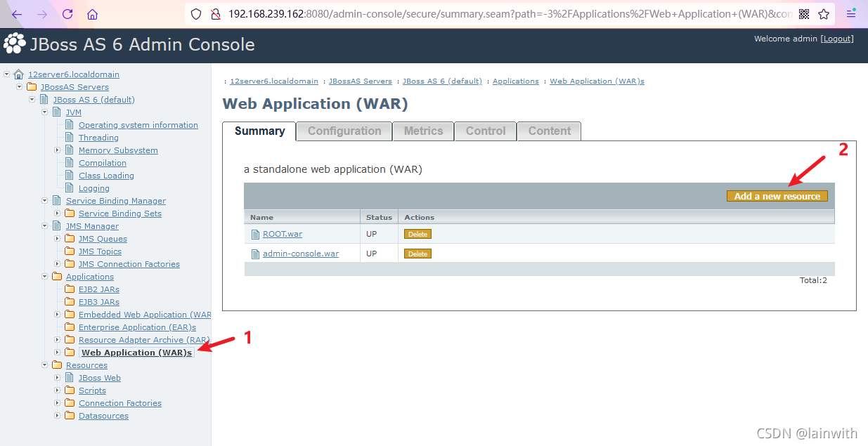Select Connection Factories under Resources

tap(120, 403)
